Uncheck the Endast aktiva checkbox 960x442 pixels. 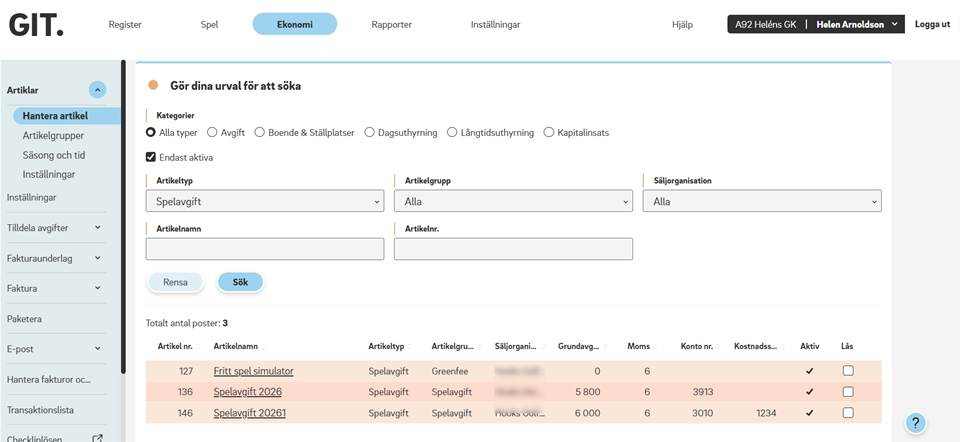pos(151,157)
